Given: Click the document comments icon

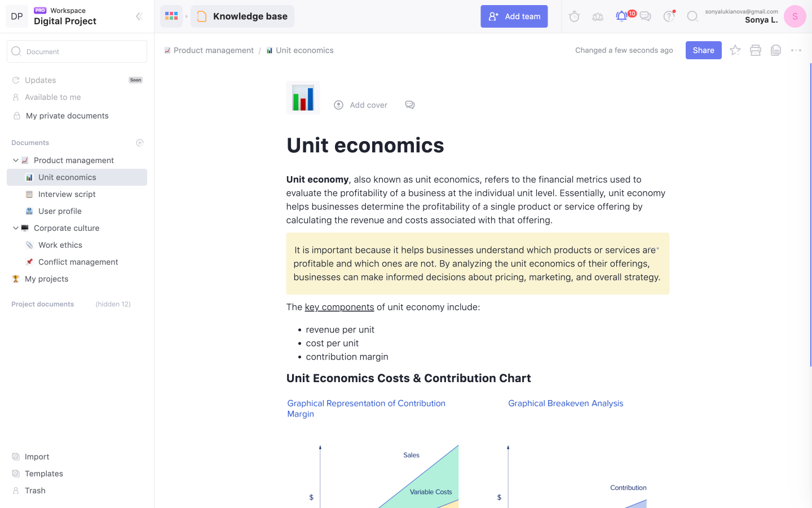Looking at the screenshot, I should 410,105.
